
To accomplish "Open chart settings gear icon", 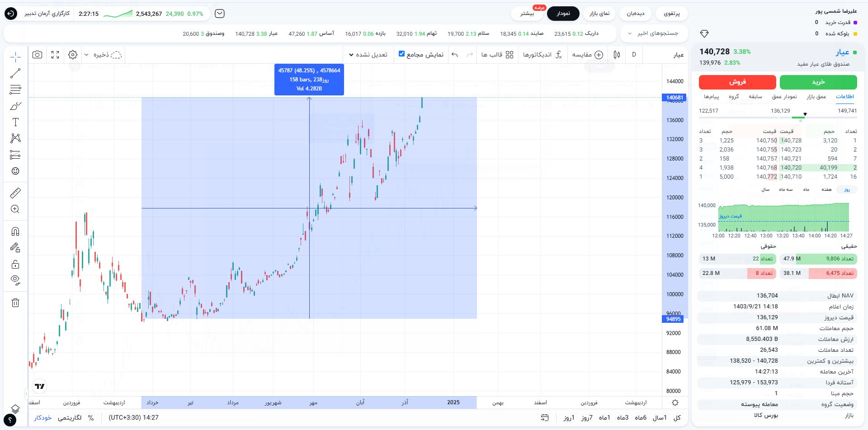I will point(73,55).
